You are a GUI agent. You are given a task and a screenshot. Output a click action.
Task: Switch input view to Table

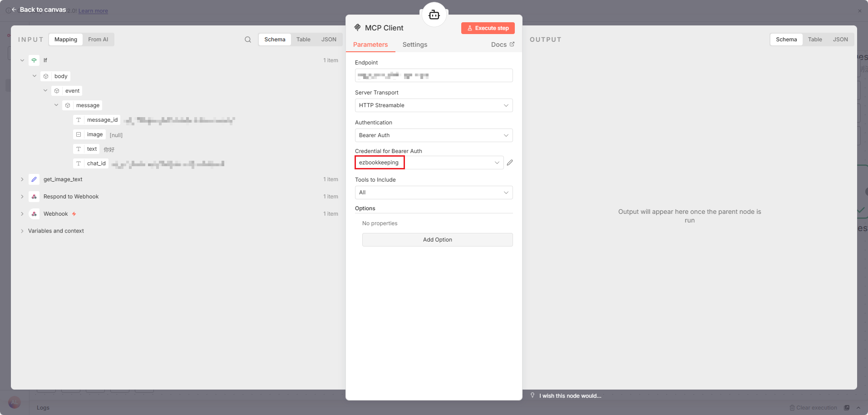[x=303, y=40]
